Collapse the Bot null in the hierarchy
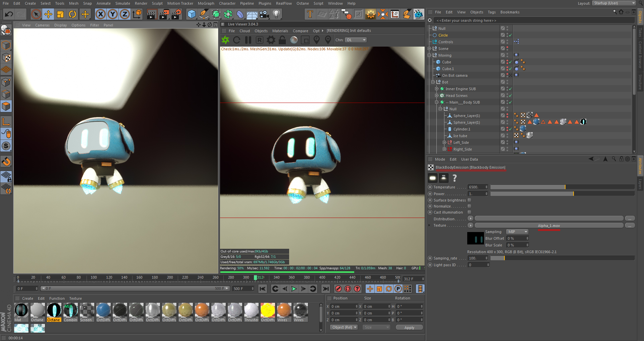 (433, 82)
